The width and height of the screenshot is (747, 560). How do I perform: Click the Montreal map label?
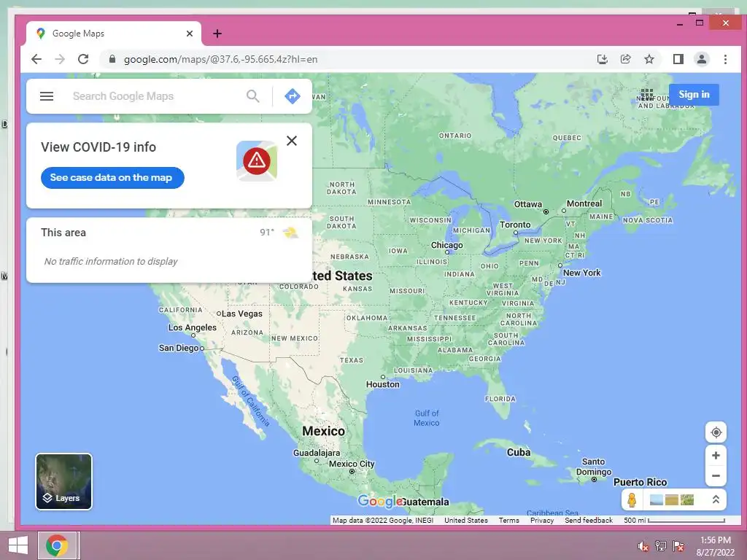coord(584,204)
